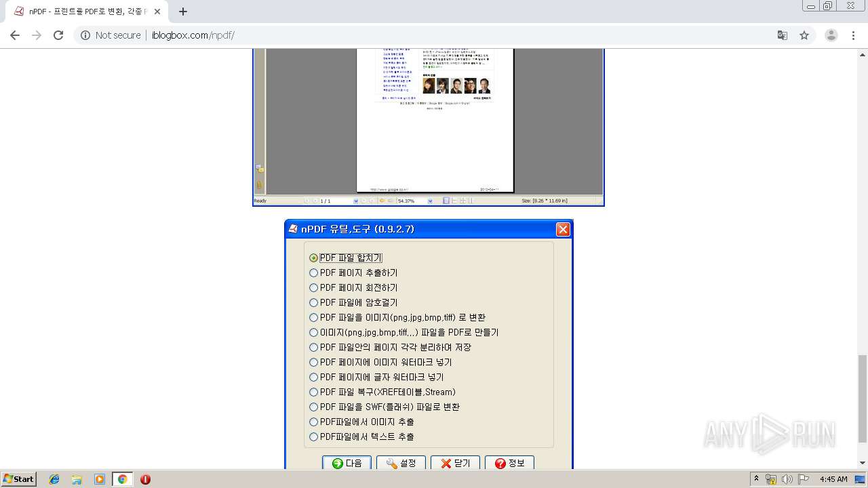The height and width of the screenshot is (488, 868).
Task: Choose '이미지 파일을 PDF로 만들기' option
Action: (313, 333)
